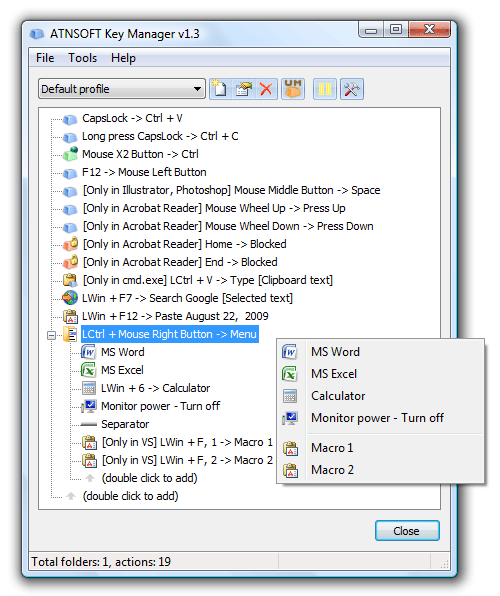Viewport: 500px width, 596px height.
Task: Choose Monitor power - Turn off in popup
Action: click(381, 418)
